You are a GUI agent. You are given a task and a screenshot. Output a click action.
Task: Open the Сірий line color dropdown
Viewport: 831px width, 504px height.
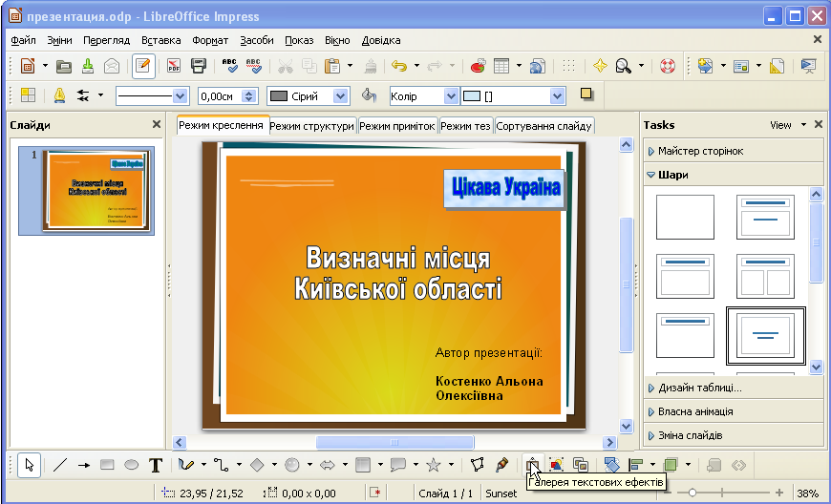click(341, 96)
